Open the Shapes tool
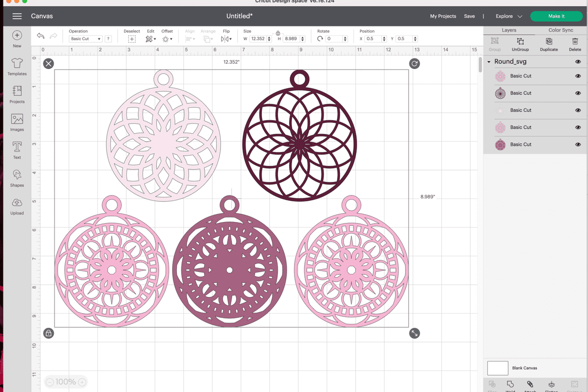The image size is (588, 392). (17, 175)
